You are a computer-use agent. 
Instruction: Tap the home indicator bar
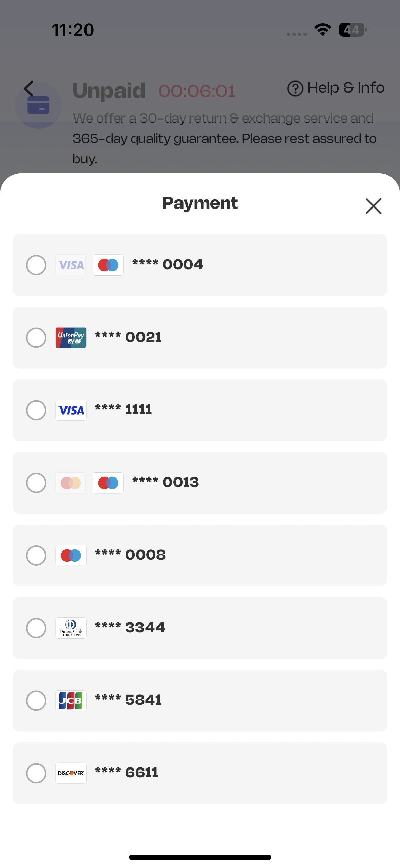(x=200, y=857)
